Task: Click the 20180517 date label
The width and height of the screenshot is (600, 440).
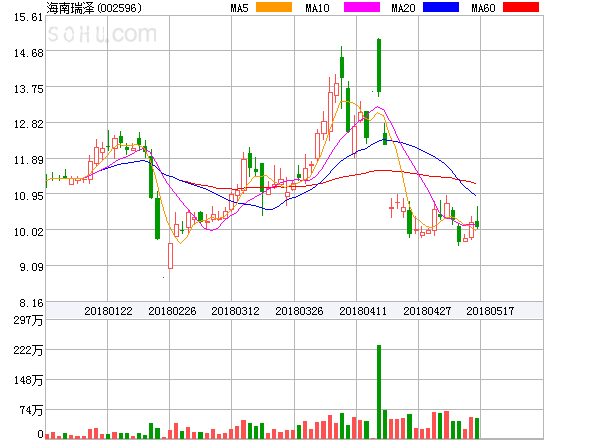Action: pos(490,311)
